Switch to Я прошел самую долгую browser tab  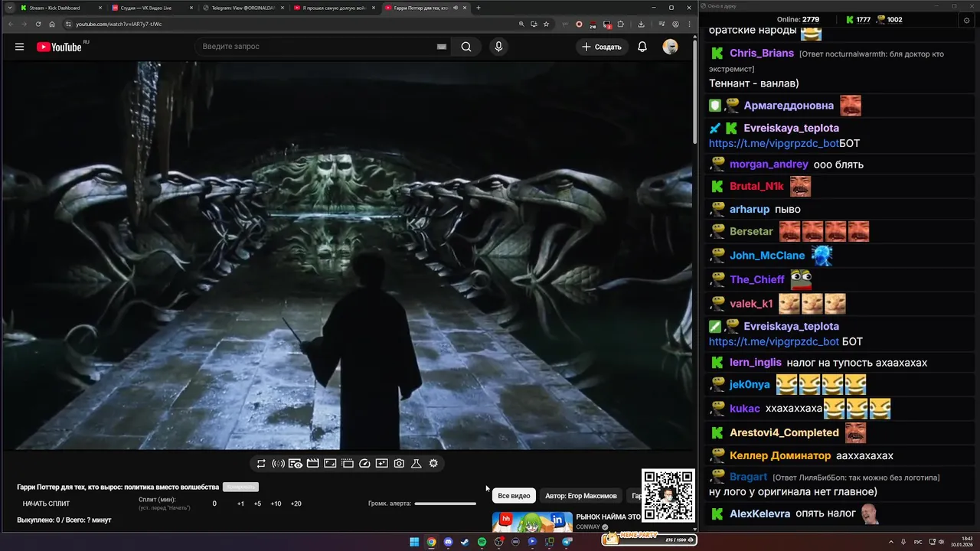[335, 8]
